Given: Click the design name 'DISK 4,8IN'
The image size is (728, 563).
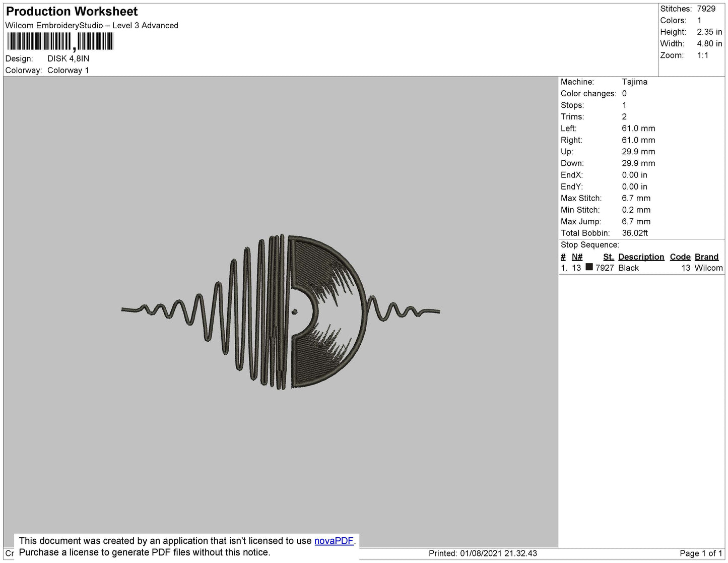Looking at the screenshot, I should click(68, 58).
